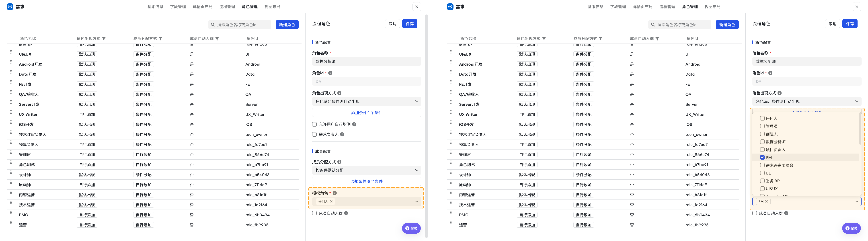Screen dimensions: 868x241
Task: Click the info icon beside 成员分配方式 label in form
Action: pos(339,162)
